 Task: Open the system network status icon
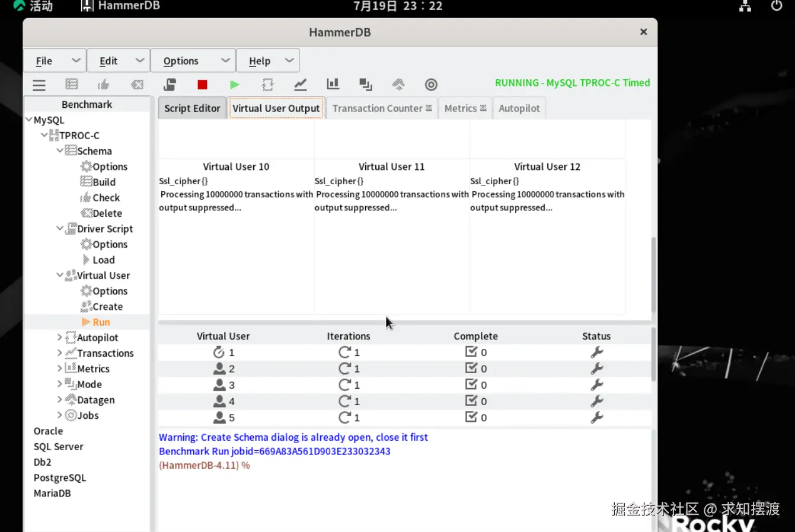click(745, 6)
